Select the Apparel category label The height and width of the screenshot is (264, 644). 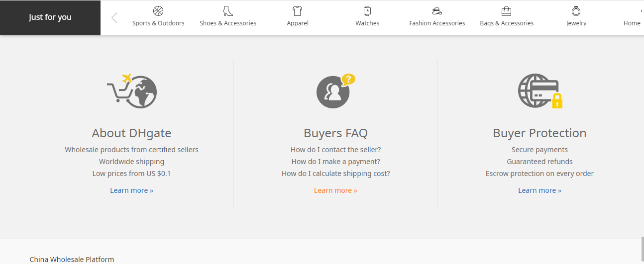298,23
